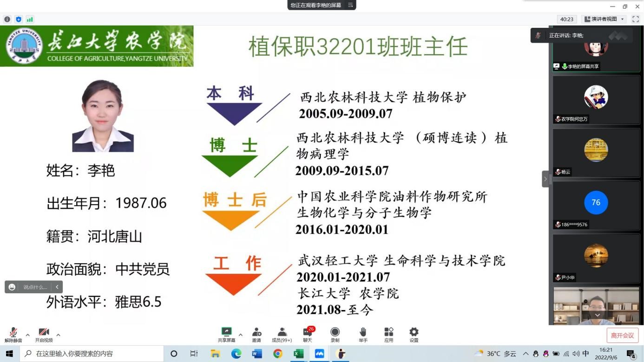
Task: Open the screen viewing options menu at top
Action: click(350, 5)
